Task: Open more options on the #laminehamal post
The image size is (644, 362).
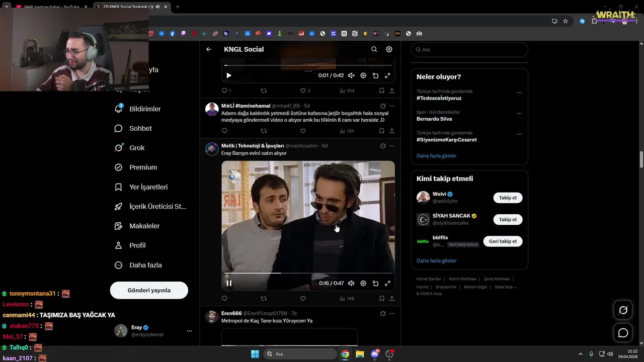Action: click(x=392, y=106)
